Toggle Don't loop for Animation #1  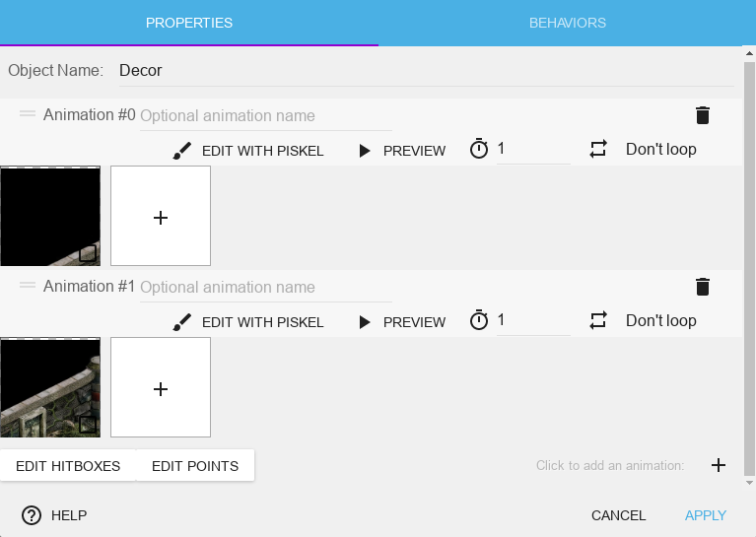[x=660, y=321]
